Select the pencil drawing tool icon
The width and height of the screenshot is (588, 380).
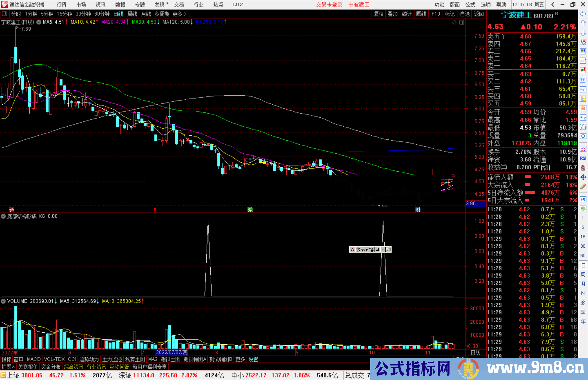583,187
